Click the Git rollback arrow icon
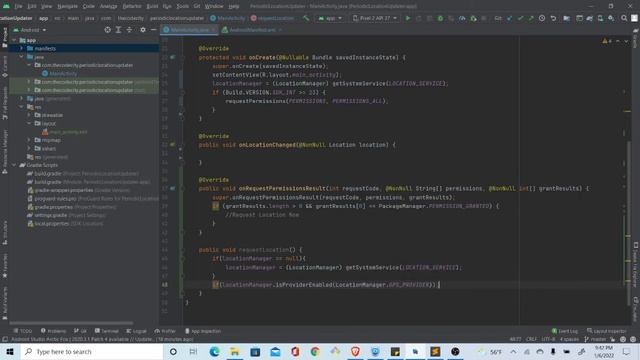Screen dimensions: 640x360 coord(553,18)
